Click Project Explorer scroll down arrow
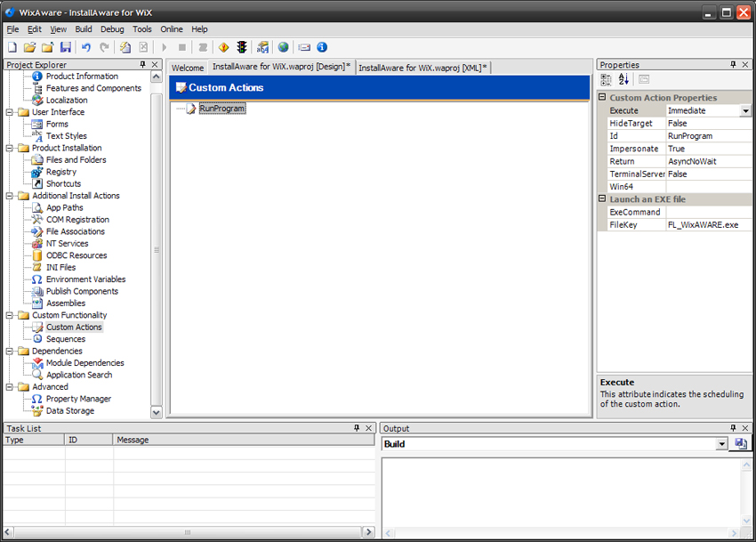 (157, 412)
